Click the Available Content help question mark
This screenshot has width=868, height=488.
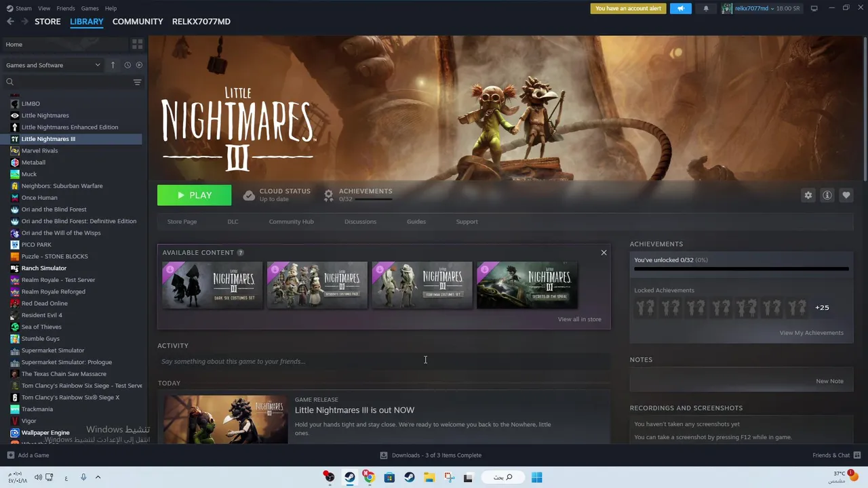point(240,252)
